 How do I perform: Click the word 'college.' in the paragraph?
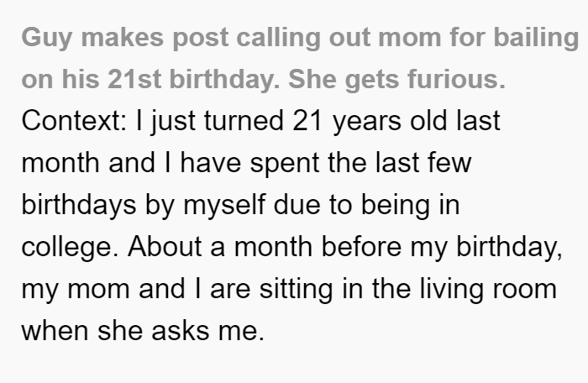point(70,247)
